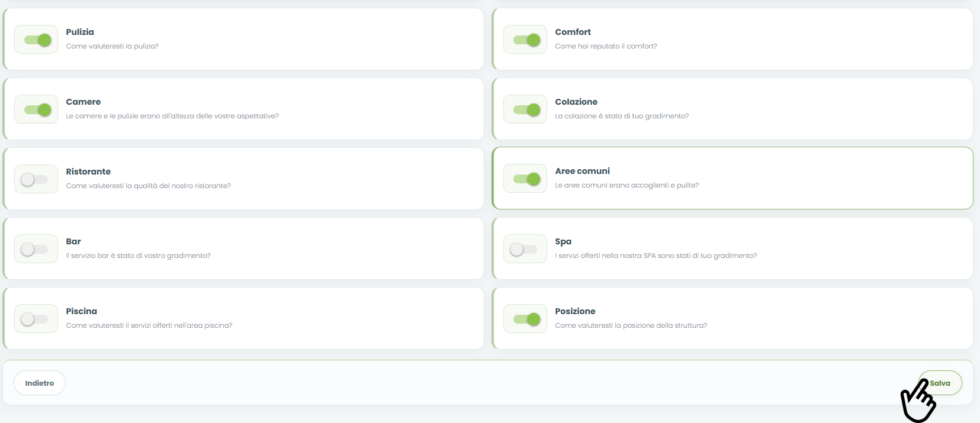
Task: Click the Pulizia card title
Action: [x=80, y=32]
